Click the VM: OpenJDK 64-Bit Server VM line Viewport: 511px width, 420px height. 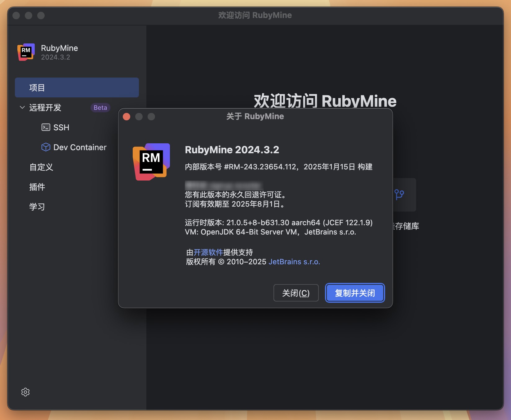(x=270, y=232)
